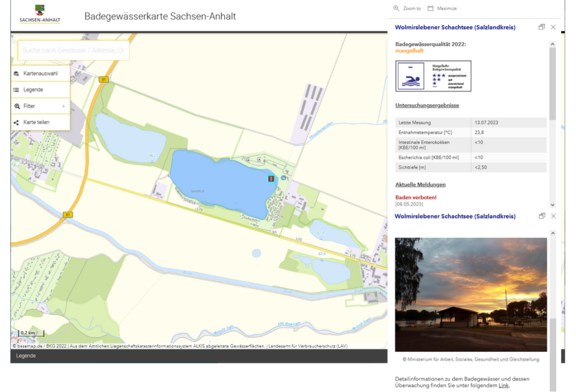Click scrollbar thumb in lower photo panel
Image resolution: width=576 pixels, height=392 pixels.
pyautogui.click(x=553, y=355)
